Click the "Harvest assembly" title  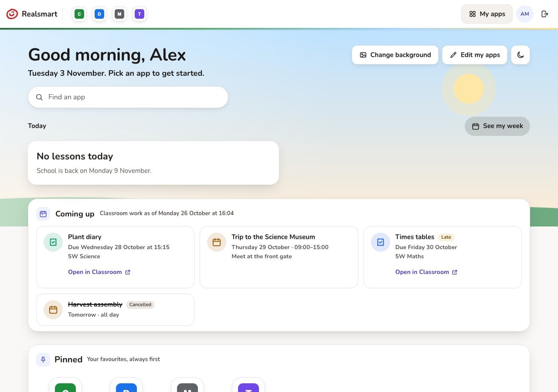click(95, 304)
